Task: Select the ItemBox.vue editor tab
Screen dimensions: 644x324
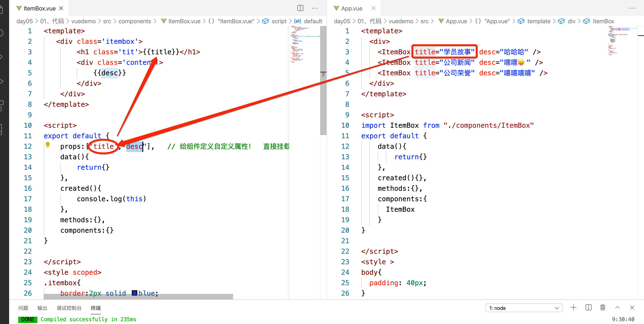Action: pos(39,8)
